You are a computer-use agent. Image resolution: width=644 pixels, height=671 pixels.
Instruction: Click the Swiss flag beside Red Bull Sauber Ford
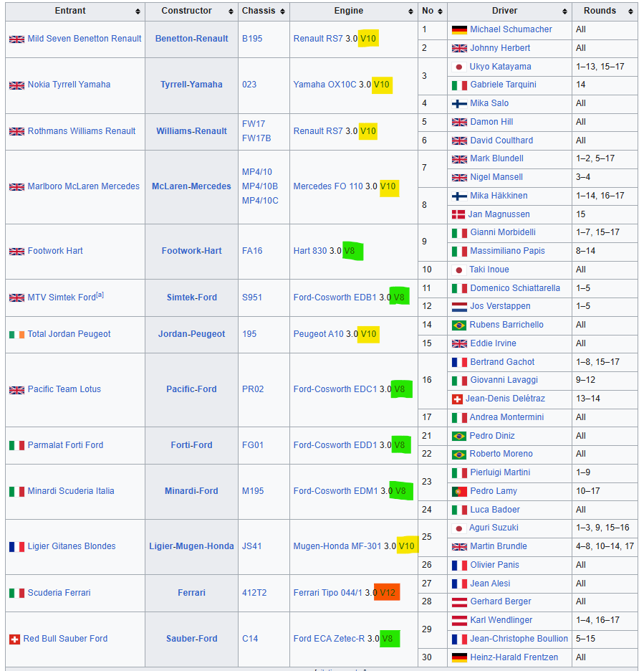point(14,639)
